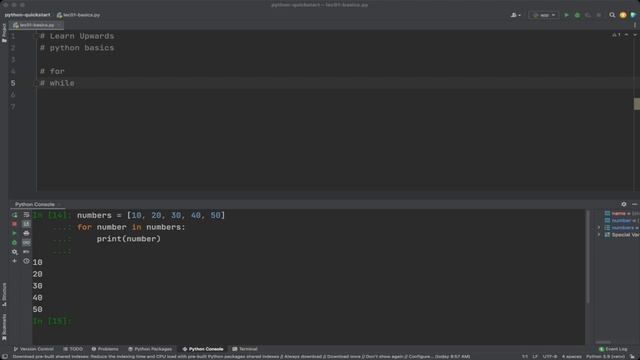
Task: Select the name variable row
Action: click(x=622, y=213)
